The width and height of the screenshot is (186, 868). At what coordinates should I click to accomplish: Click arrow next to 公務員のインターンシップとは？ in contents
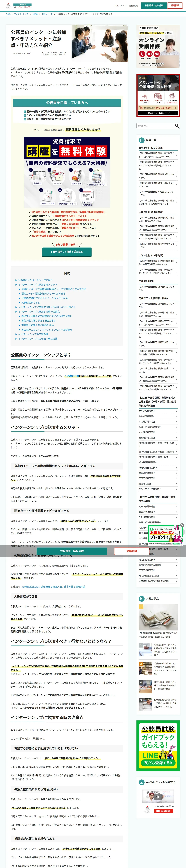[16, 280]
